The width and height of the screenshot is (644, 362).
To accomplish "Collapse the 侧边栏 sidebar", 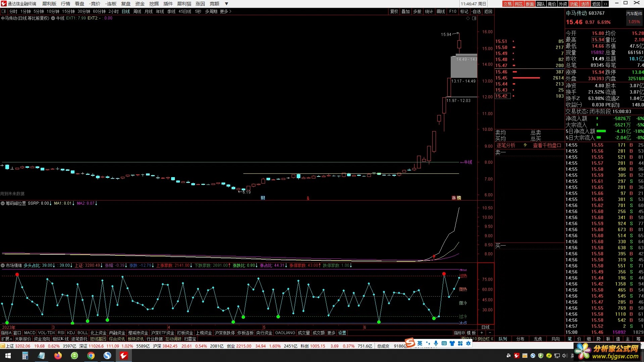I will tap(486, 339).
